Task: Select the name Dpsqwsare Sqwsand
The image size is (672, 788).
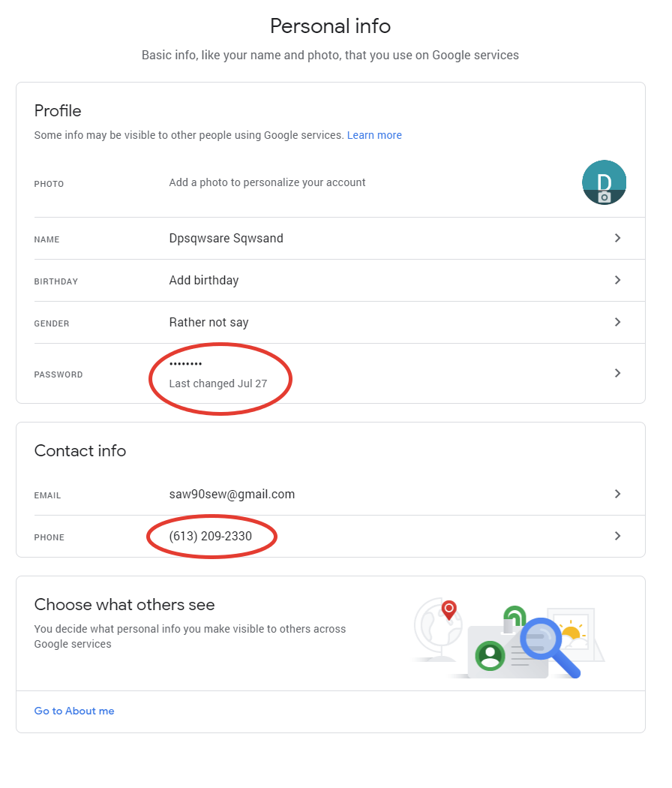Action: click(226, 239)
